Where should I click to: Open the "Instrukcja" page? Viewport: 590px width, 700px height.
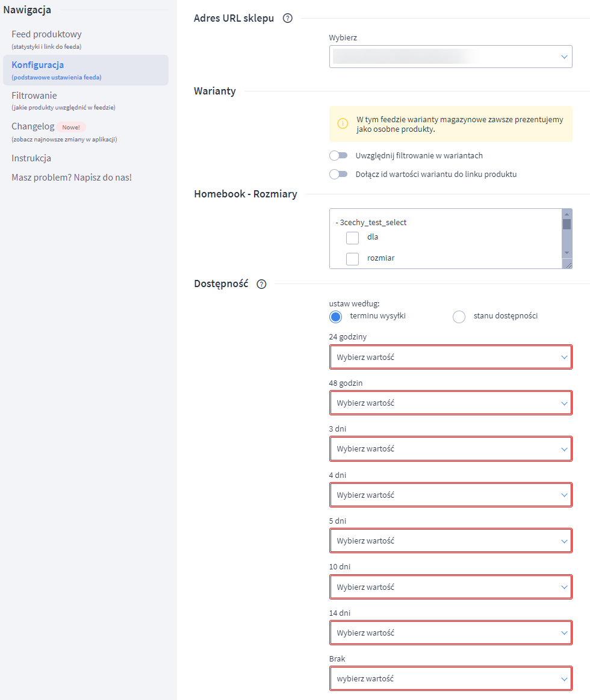[x=29, y=158]
